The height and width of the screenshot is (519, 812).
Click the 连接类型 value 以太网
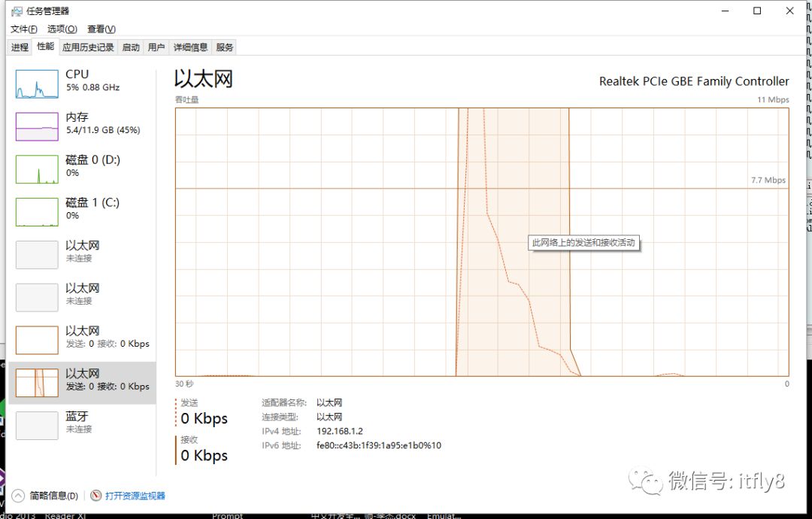tap(329, 417)
